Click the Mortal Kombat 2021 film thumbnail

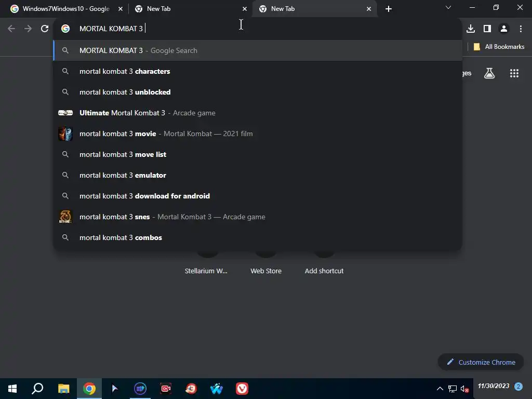coord(65,134)
